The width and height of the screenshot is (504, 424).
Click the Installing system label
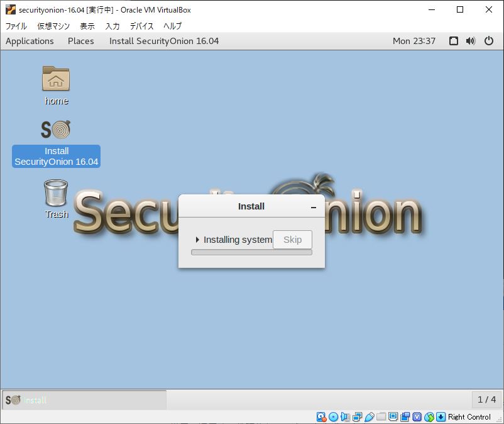pyautogui.click(x=238, y=240)
